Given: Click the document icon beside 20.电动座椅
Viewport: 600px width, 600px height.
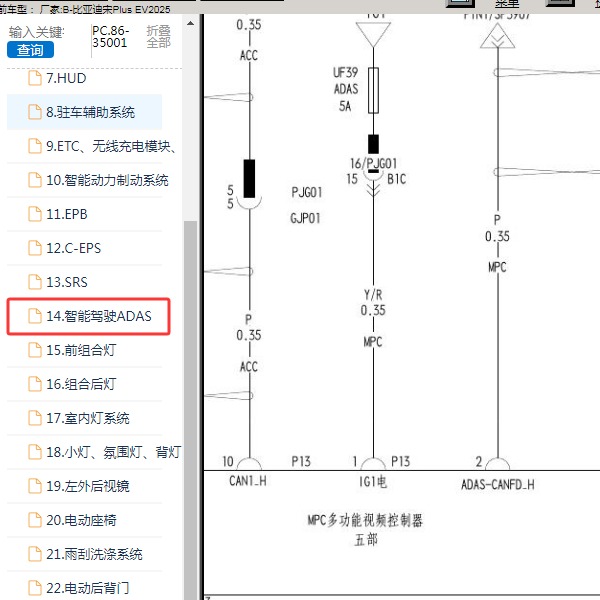Looking at the screenshot, I should pos(35,520).
